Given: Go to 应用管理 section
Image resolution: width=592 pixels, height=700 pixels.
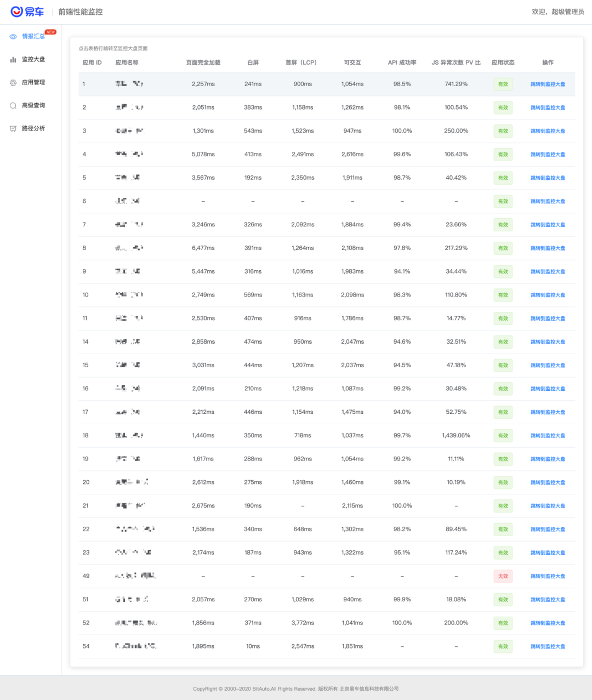Looking at the screenshot, I should tap(33, 82).
